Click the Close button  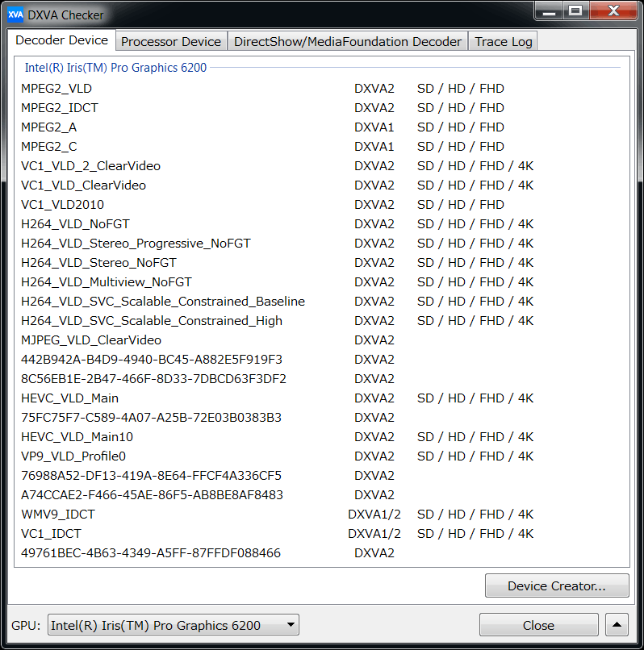point(538,625)
